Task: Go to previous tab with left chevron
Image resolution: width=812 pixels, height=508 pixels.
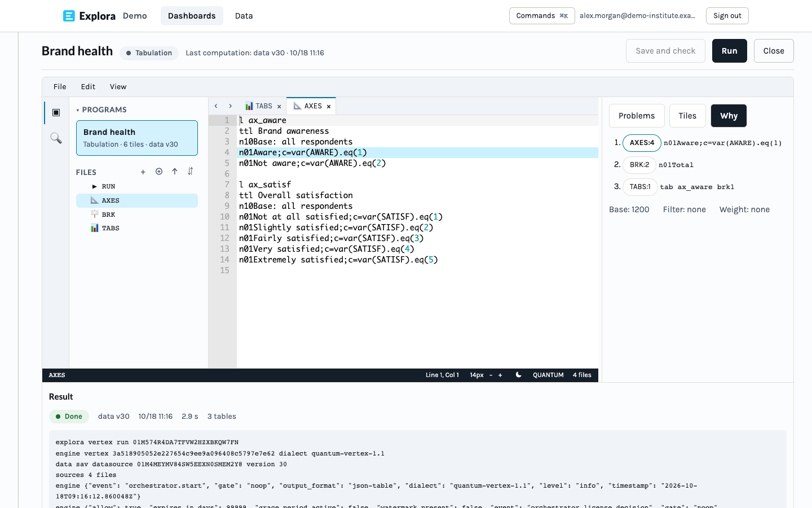Action: pyautogui.click(x=216, y=106)
